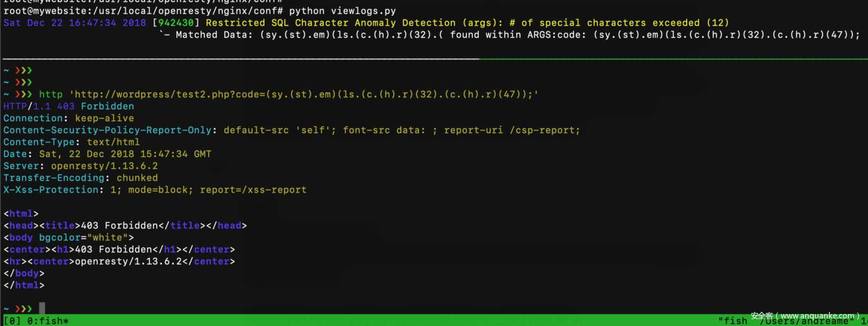The height and width of the screenshot is (326, 868).
Task: Click the tmux session indicator [0]
Action: pos(12,321)
